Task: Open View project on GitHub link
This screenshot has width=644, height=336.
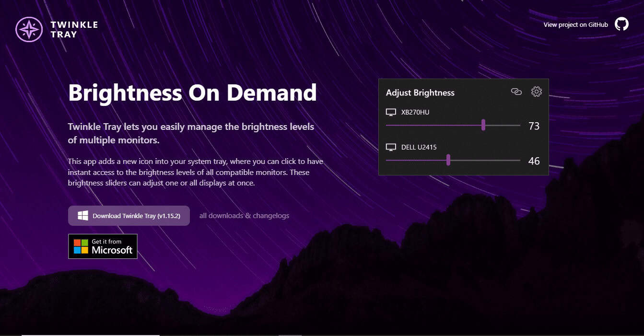Action: coord(575,24)
